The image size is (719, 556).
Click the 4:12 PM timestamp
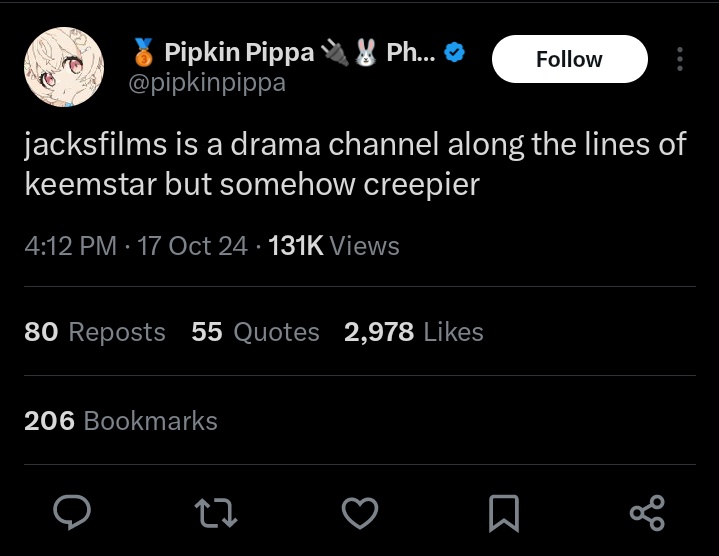pyautogui.click(x=71, y=246)
